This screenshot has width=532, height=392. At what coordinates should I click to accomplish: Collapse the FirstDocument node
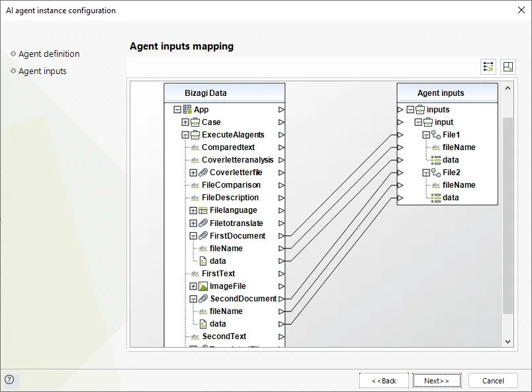(193, 236)
